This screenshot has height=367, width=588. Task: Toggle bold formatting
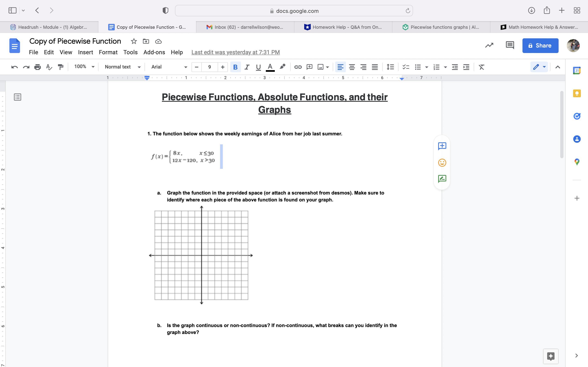pos(235,67)
